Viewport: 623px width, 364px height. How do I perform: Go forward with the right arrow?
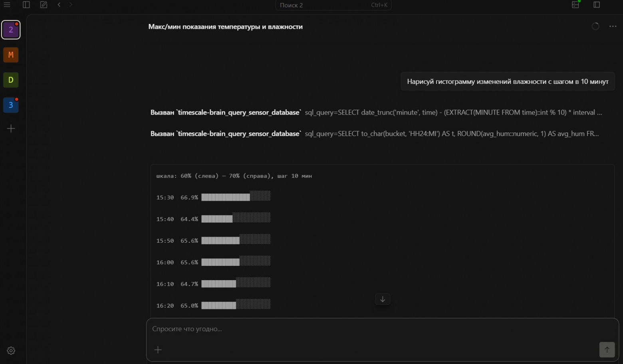(x=71, y=5)
